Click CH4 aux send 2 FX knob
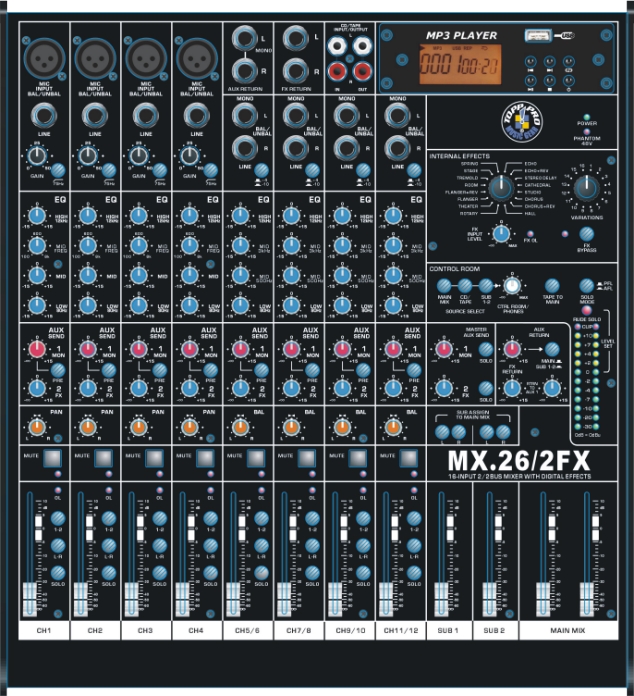 pyautogui.click(x=190, y=388)
